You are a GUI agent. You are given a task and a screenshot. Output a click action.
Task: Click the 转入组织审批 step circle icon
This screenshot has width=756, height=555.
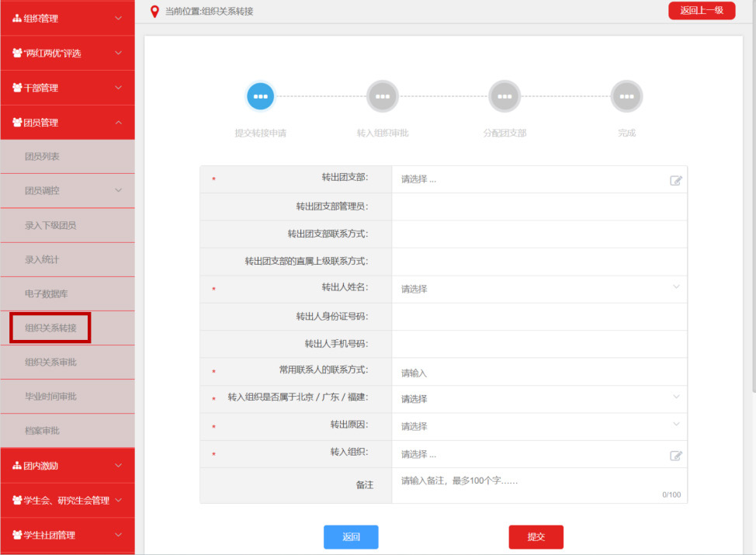click(x=383, y=96)
